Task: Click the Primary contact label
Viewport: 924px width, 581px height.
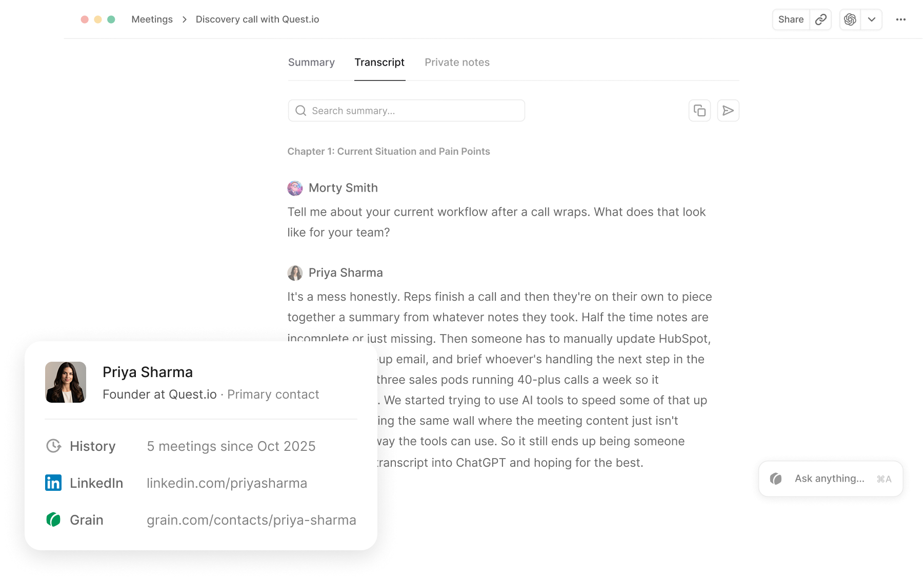Action: (x=273, y=395)
